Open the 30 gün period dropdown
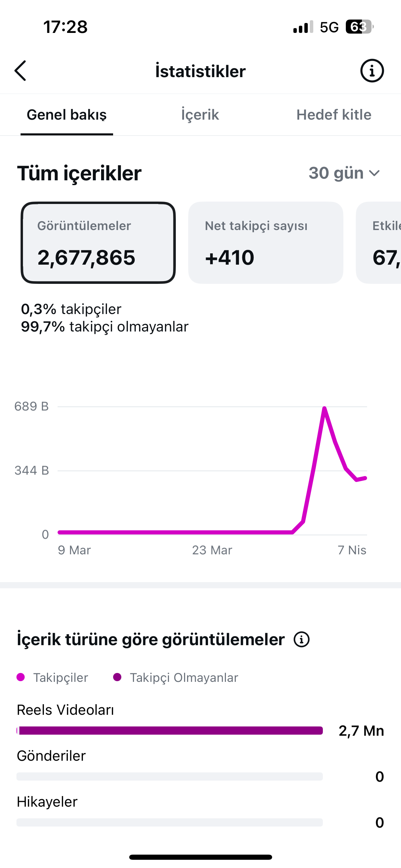The height and width of the screenshot is (868, 401). pyautogui.click(x=344, y=173)
